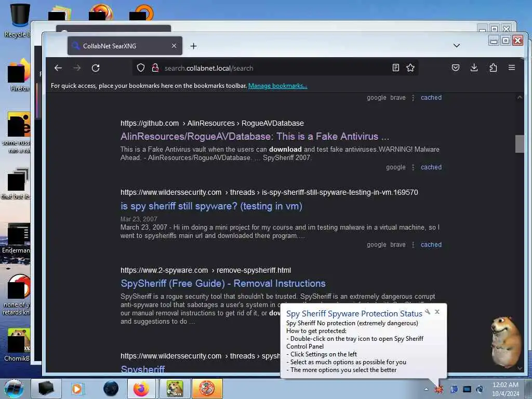Click the 'Mar 23, 2007' date text

(x=139, y=219)
